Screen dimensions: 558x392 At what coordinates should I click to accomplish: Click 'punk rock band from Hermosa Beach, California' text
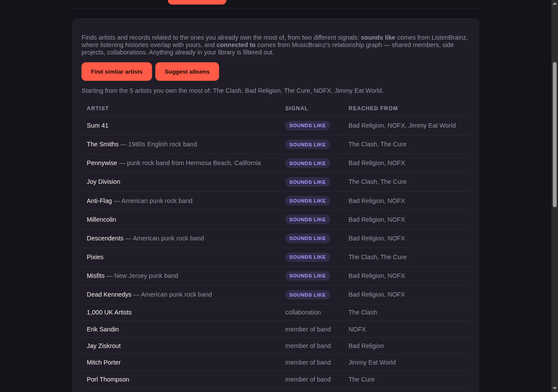coord(194,163)
